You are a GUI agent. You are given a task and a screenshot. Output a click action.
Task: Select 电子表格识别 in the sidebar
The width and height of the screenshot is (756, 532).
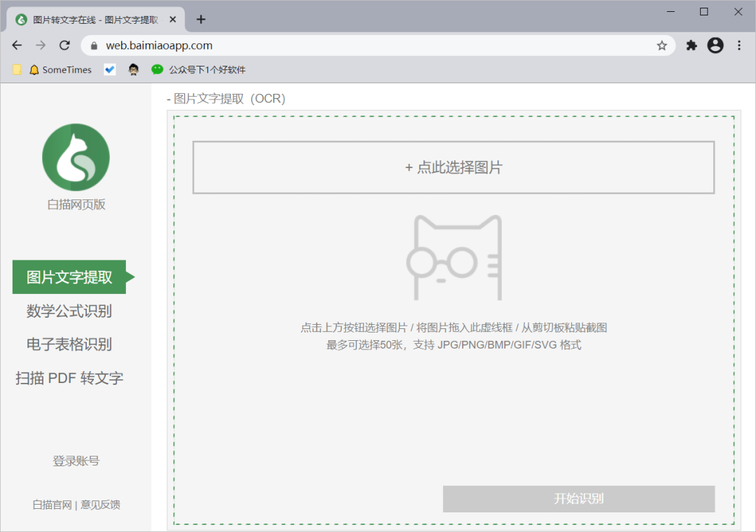click(69, 344)
